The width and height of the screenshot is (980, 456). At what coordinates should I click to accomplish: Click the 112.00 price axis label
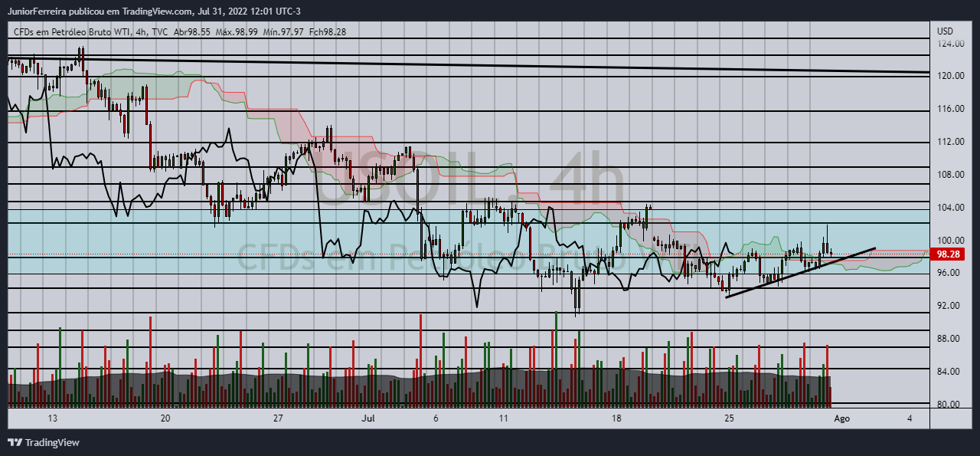[x=950, y=142]
